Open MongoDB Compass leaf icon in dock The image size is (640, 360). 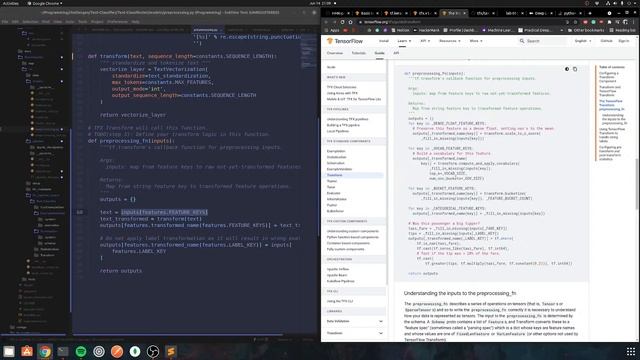point(135,351)
